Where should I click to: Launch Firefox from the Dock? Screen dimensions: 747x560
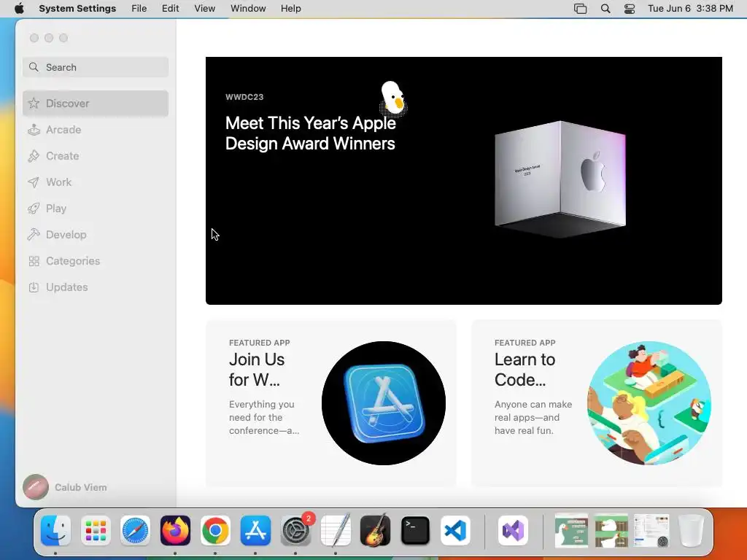(x=175, y=530)
